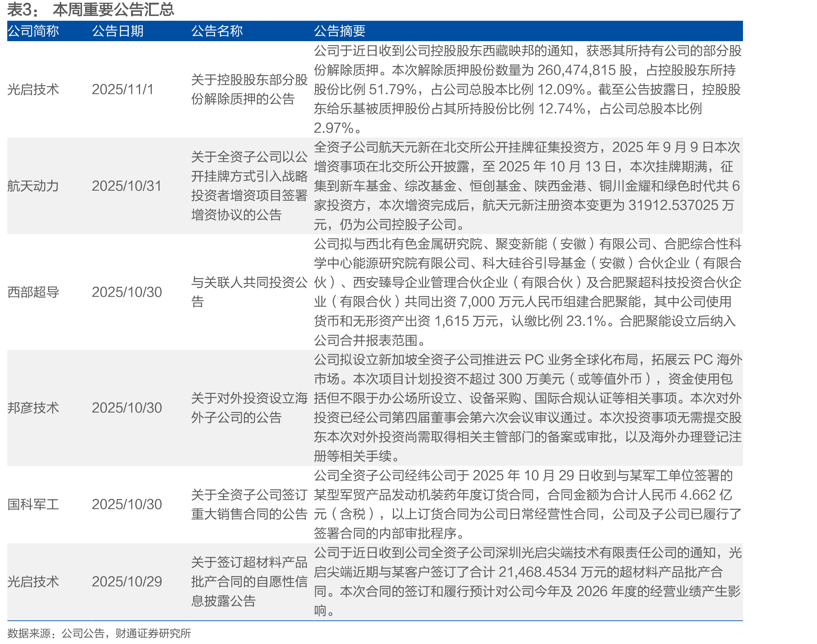Screen dimensions: 817x644
Task: Click 光启技术 in the 2025/11/1 row
Action: click(33, 89)
